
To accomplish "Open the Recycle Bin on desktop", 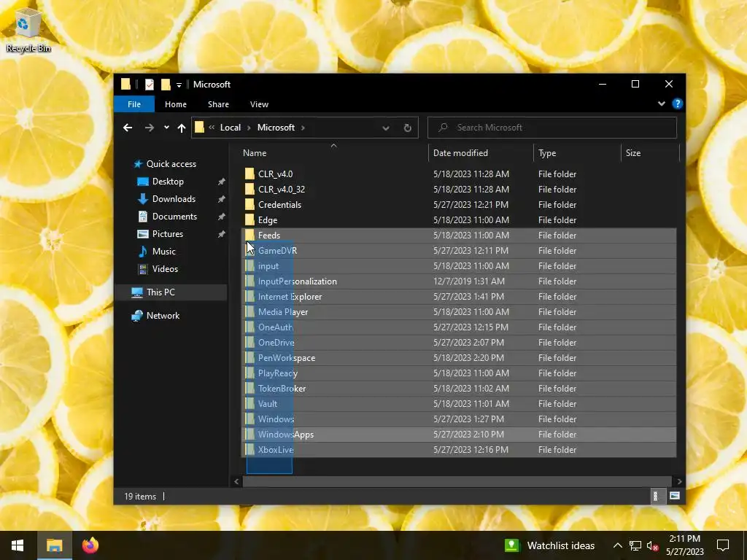I will 28,31.
